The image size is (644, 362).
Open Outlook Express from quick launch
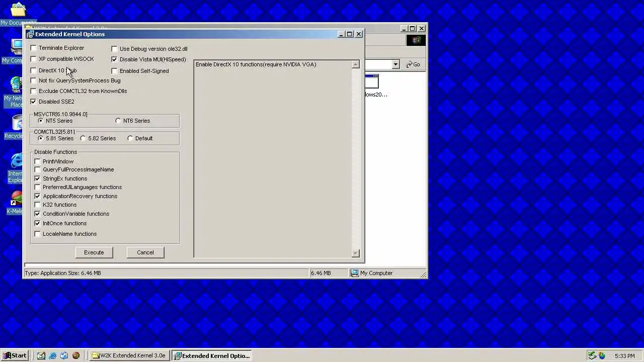pos(64,355)
